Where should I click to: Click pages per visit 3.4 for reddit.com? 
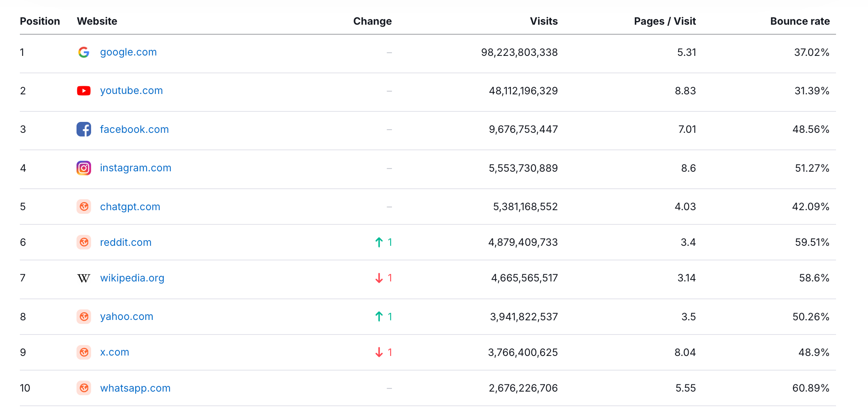tap(688, 242)
